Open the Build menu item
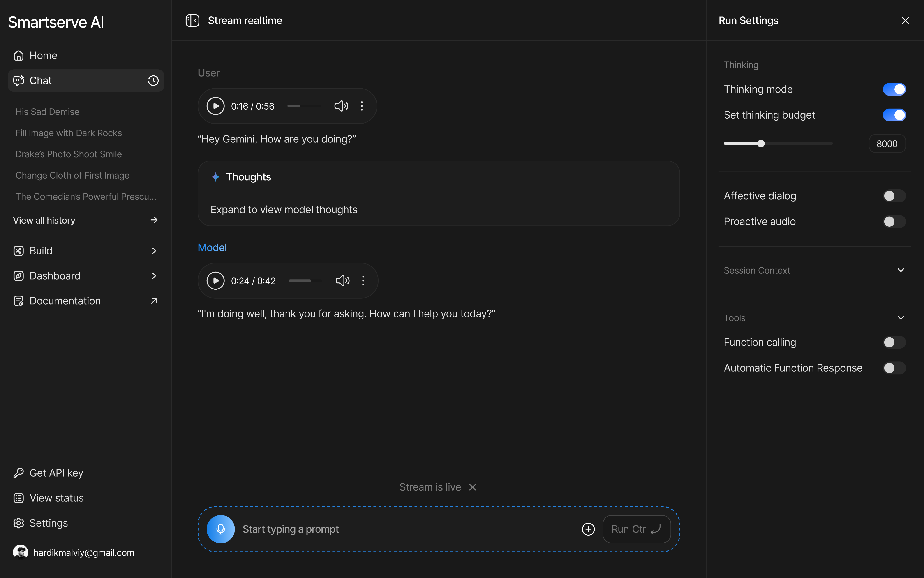924x578 pixels. click(x=86, y=251)
